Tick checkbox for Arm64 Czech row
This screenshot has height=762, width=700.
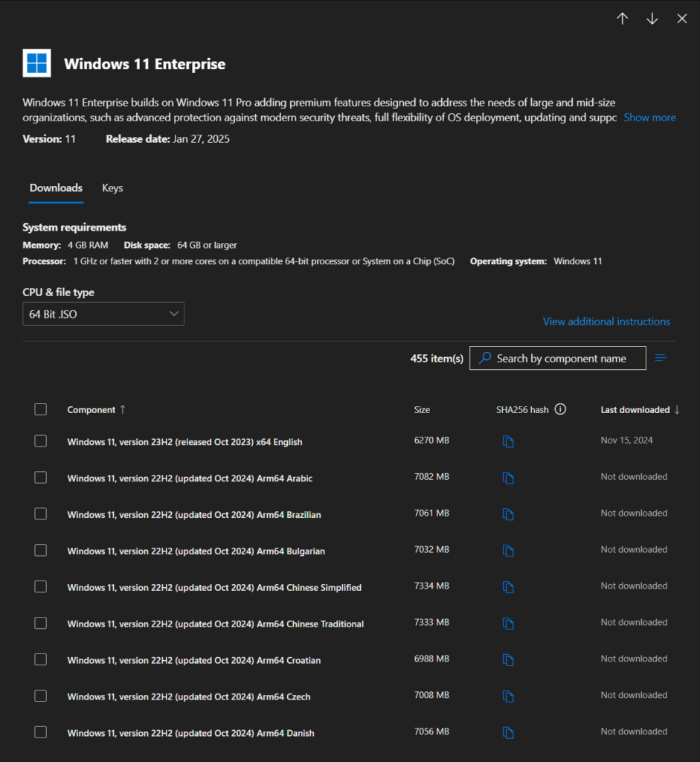coord(41,696)
